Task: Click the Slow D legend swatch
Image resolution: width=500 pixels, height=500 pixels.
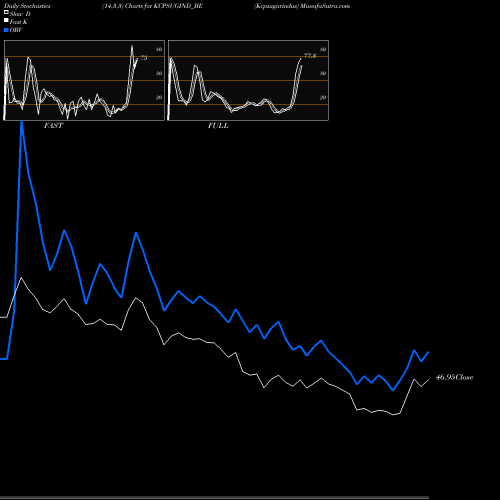Action: pos(6,12)
